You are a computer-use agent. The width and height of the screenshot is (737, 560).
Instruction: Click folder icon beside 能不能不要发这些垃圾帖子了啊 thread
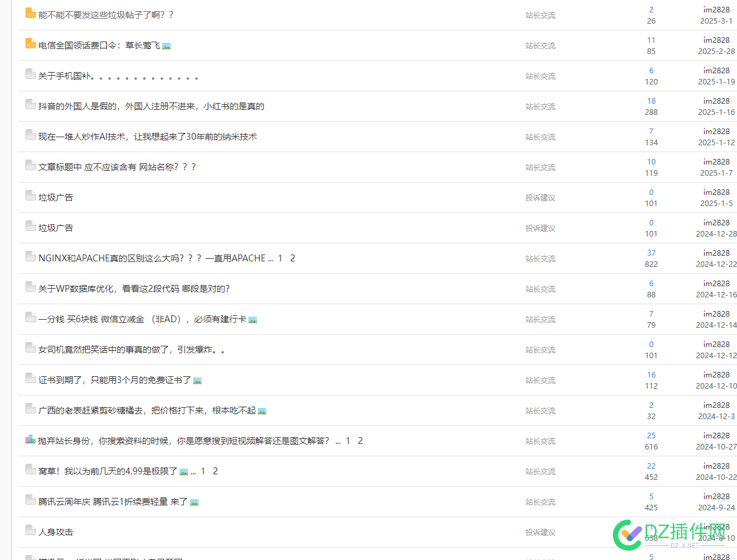point(30,13)
